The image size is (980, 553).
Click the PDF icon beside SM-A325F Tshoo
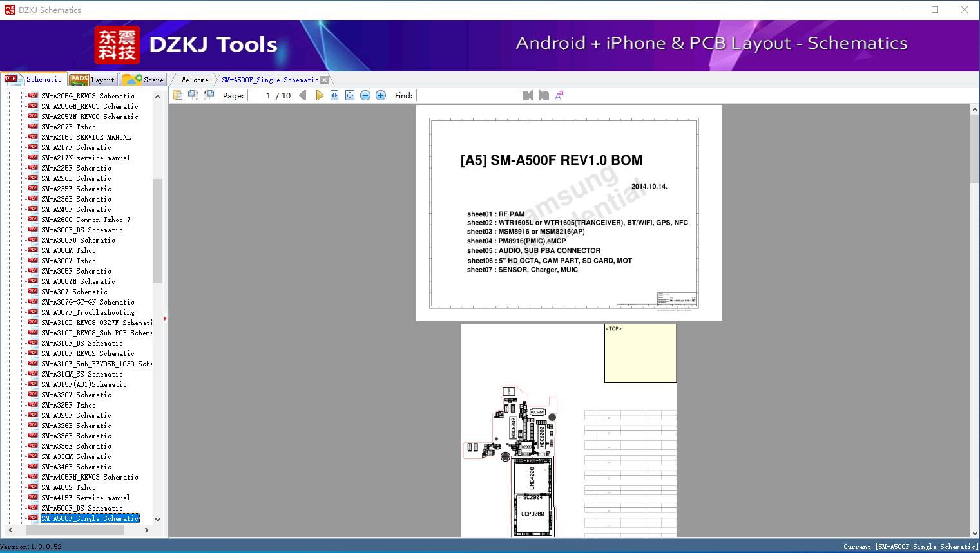click(x=33, y=405)
